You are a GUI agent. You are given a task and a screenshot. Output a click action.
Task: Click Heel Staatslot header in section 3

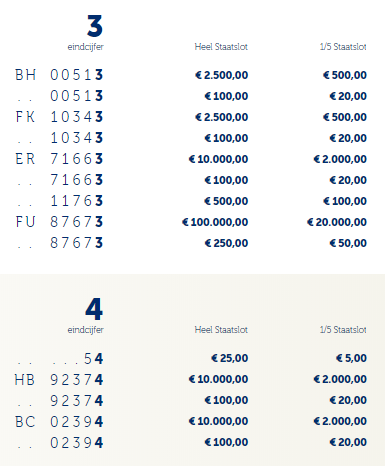221,47
